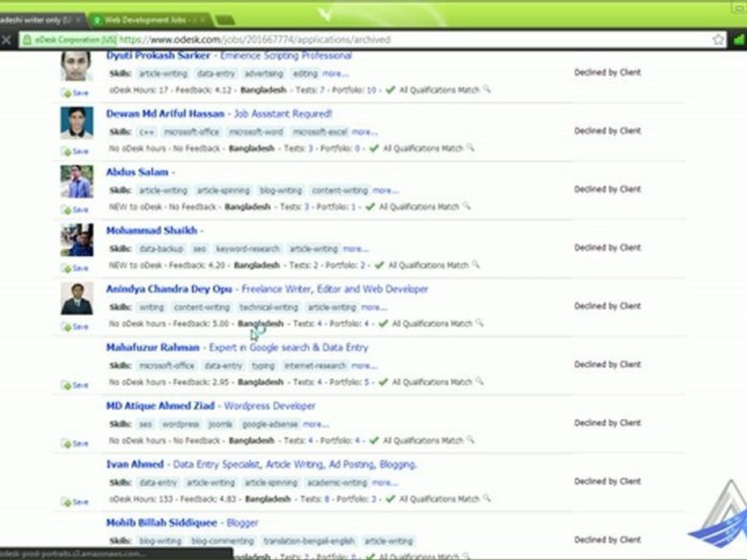
Task: Click the green extension icon beside address bar
Action: pyautogui.click(x=739, y=40)
